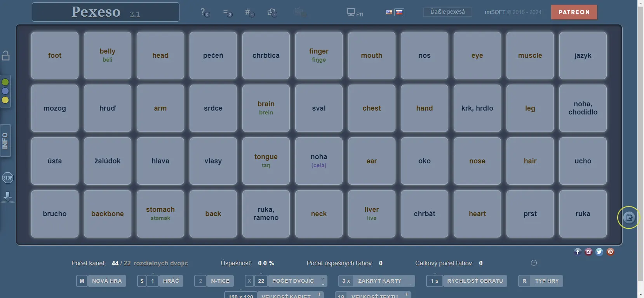Click the circled edit icon at right edge

[628, 217]
